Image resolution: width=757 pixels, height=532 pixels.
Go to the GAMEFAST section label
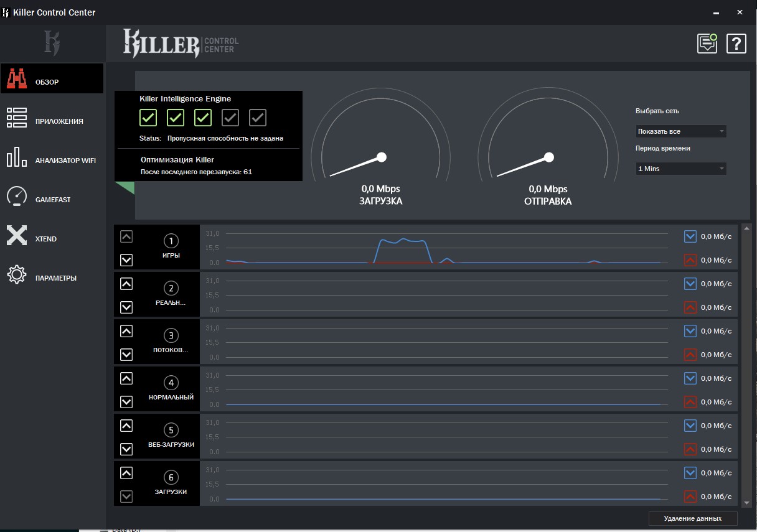point(53,200)
